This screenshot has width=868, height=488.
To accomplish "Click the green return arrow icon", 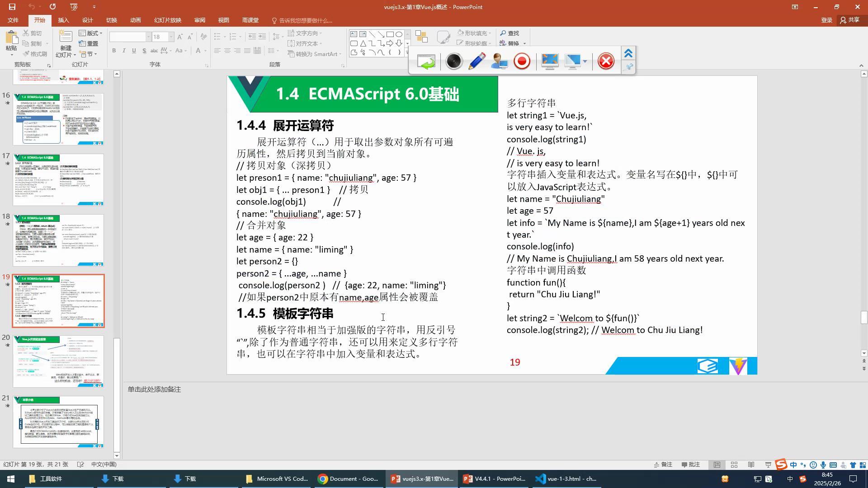I will pyautogui.click(x=426, y=61).
